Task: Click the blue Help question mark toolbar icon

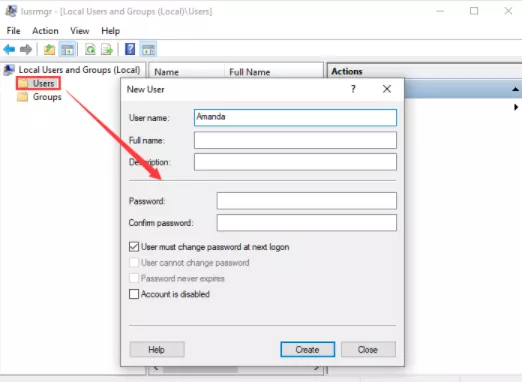Action: pyautogui.click(x=130, y=49)
